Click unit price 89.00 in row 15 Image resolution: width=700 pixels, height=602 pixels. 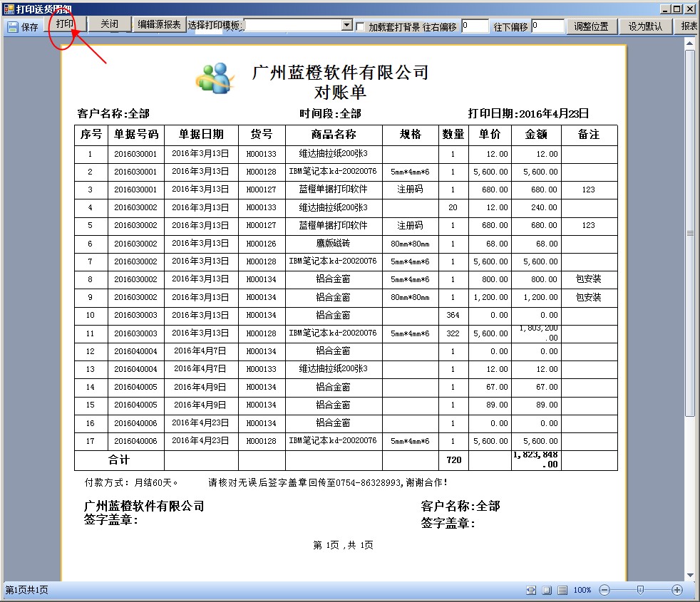(497, 405)
